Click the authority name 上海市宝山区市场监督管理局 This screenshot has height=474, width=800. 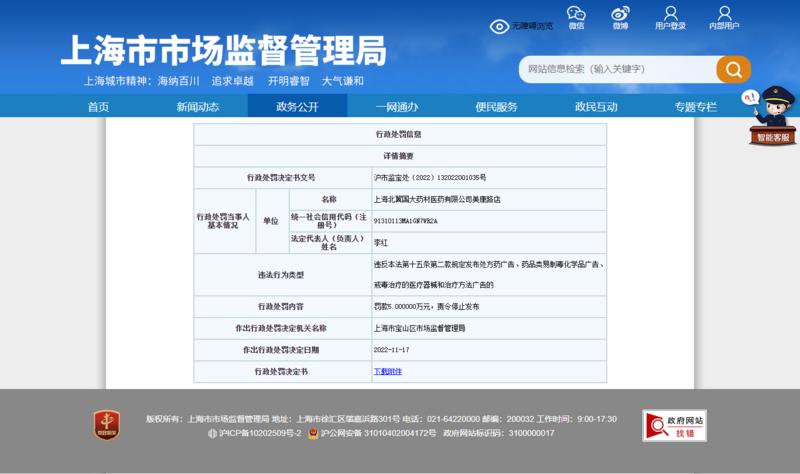(419, 328)
